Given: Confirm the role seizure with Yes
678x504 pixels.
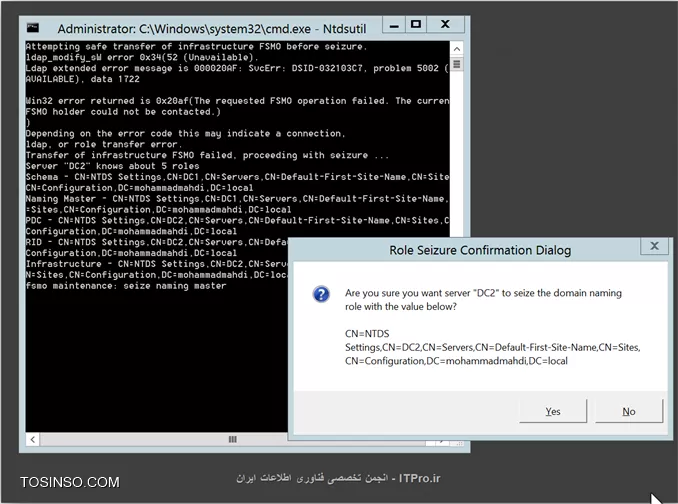Looking at the screenshot, I should [553, 411].
